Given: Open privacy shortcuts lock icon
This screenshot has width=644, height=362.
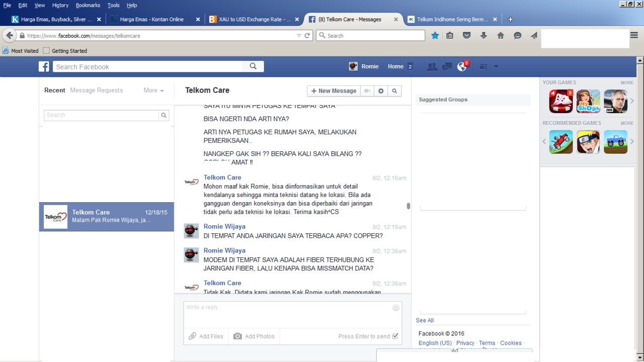Looking at the screenshot, I should coord(483,66).
